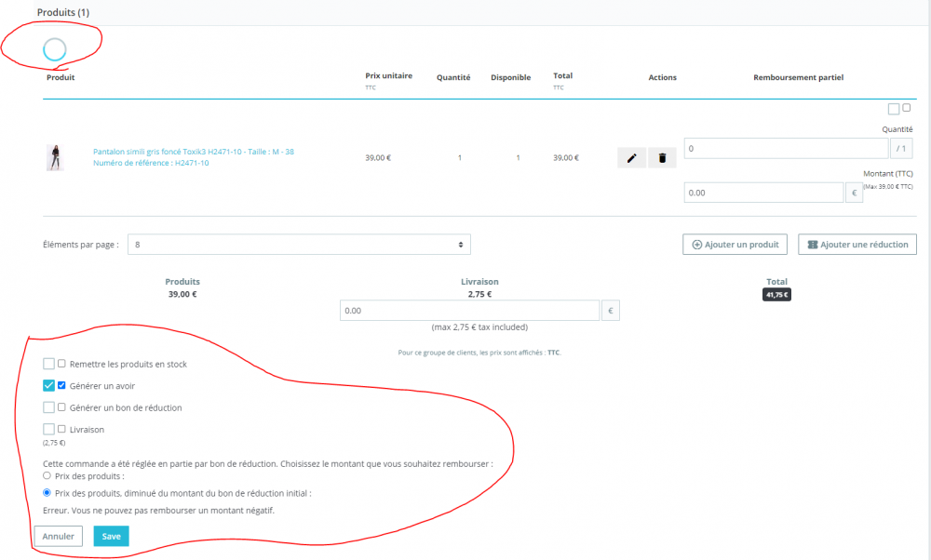Screen dimensions: 931x560
Task: Click the Prix unitaire column header
Action: pyautogui.click(x=388, y=76)
